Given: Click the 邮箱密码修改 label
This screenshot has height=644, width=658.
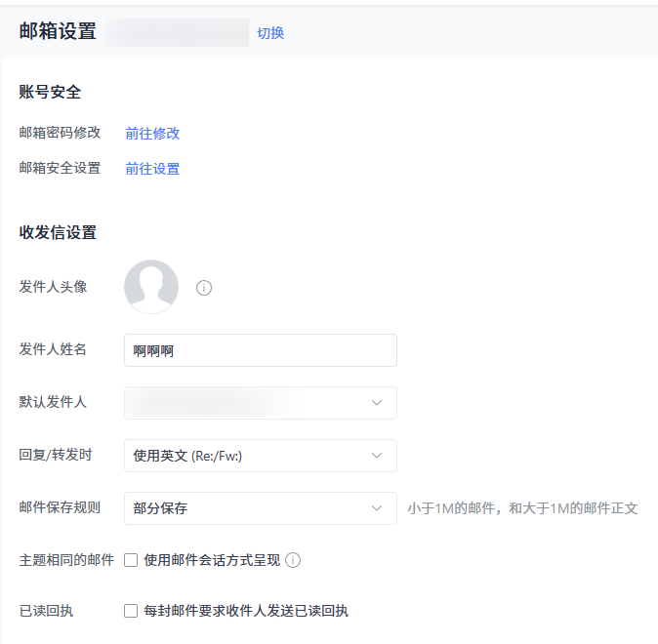Looking at the screenshot, I should click(x=60, y=133).
